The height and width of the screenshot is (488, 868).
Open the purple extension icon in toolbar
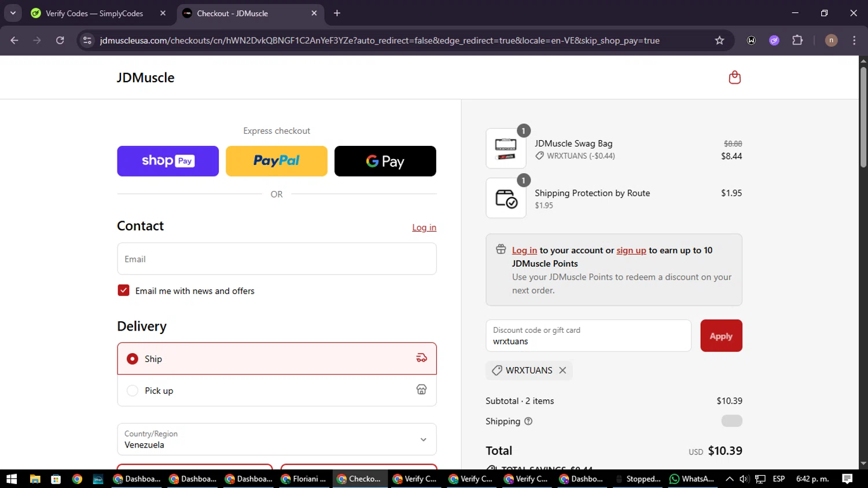(x=774, y=41)
